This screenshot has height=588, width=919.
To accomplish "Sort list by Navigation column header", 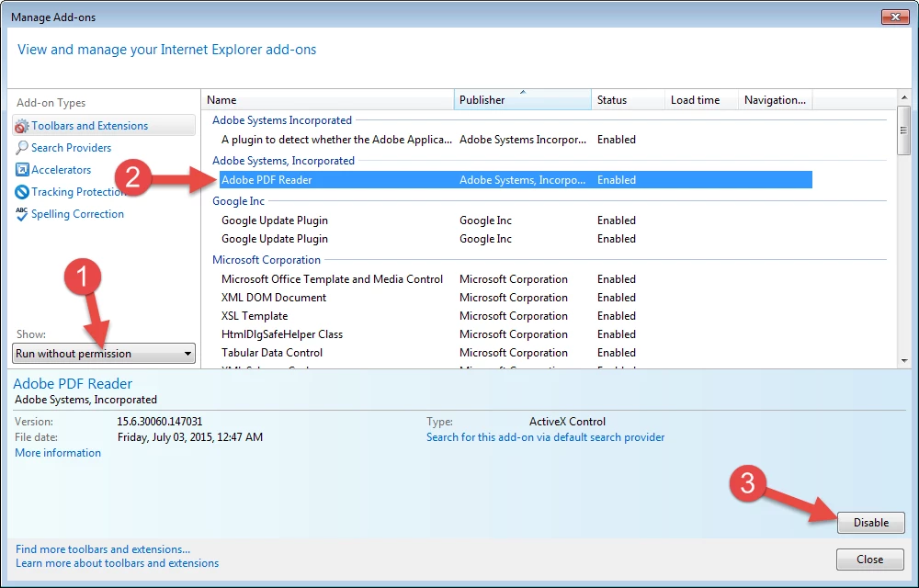I will 776,99.
